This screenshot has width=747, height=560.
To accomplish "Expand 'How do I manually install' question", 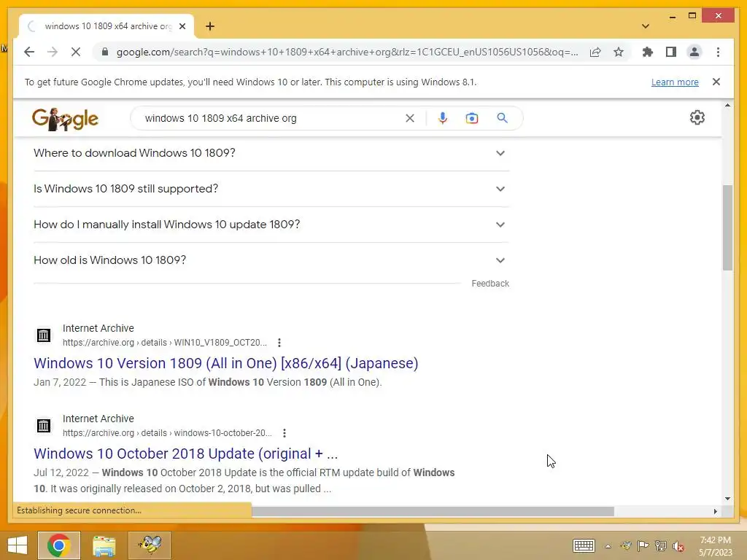I will point(271,225).
